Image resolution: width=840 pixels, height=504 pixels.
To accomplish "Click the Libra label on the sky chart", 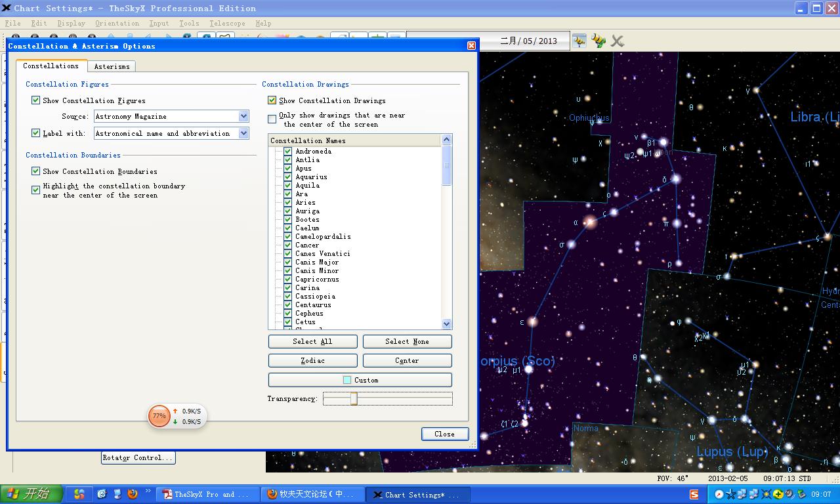I will point(814,117).
